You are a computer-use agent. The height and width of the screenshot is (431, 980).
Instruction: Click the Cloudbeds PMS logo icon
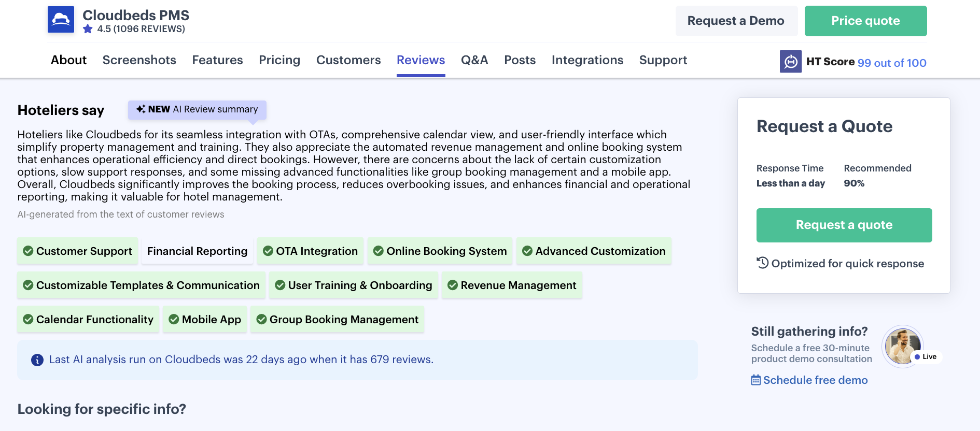pyautogui.click(x=61, y=20)
